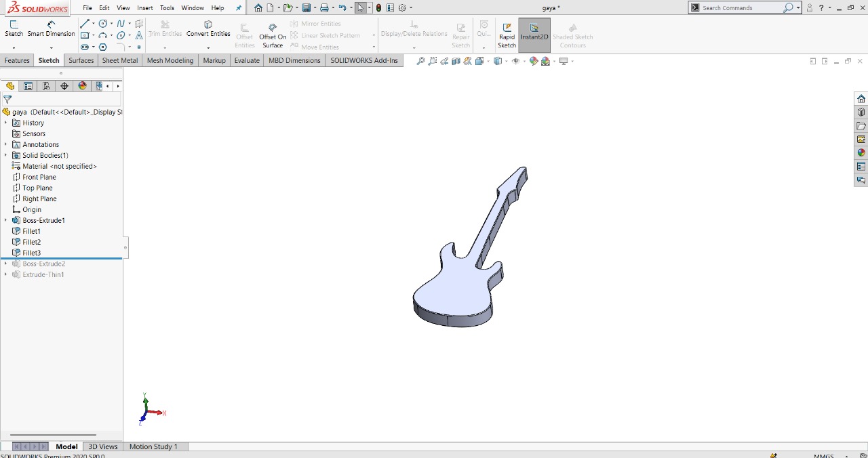Viewport: 868px width, 458px height.
Task: Expand the Boss-Extrude2 feature
Action: (x=5, y=264)
